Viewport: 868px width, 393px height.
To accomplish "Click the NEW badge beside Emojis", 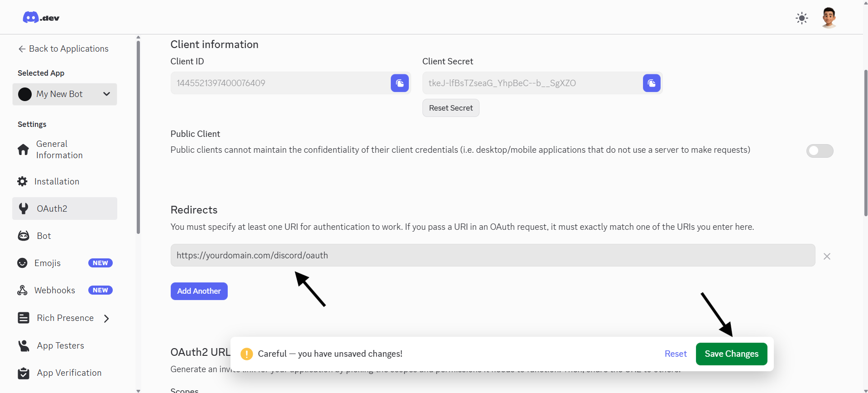I will click(x=100, y=263).
